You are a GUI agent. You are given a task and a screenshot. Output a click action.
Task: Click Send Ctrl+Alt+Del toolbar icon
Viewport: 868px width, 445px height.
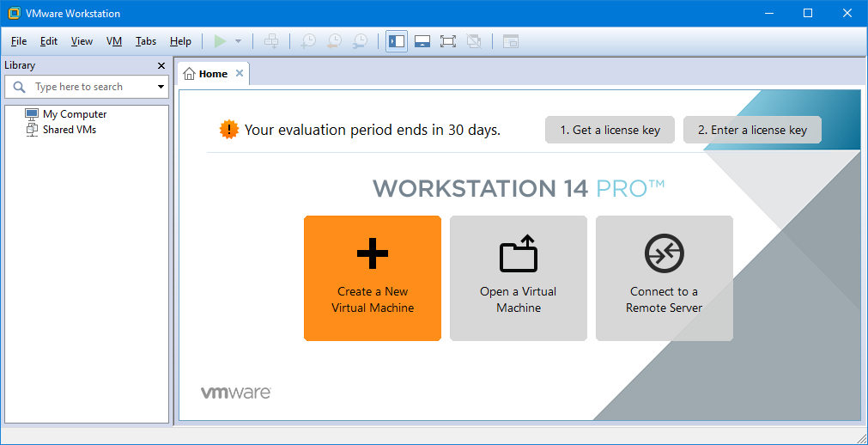tap(271, 41)
